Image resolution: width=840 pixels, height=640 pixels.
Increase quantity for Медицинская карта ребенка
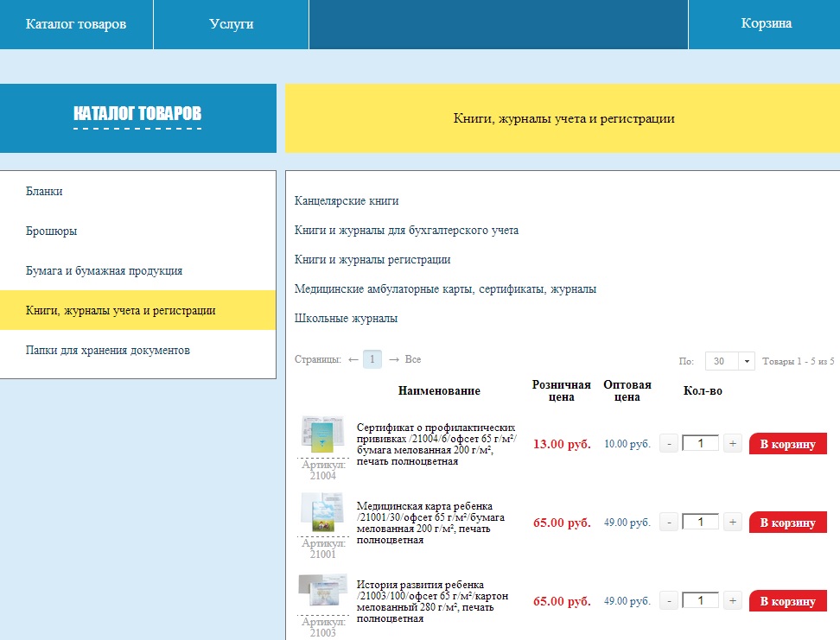coord(732,523)
